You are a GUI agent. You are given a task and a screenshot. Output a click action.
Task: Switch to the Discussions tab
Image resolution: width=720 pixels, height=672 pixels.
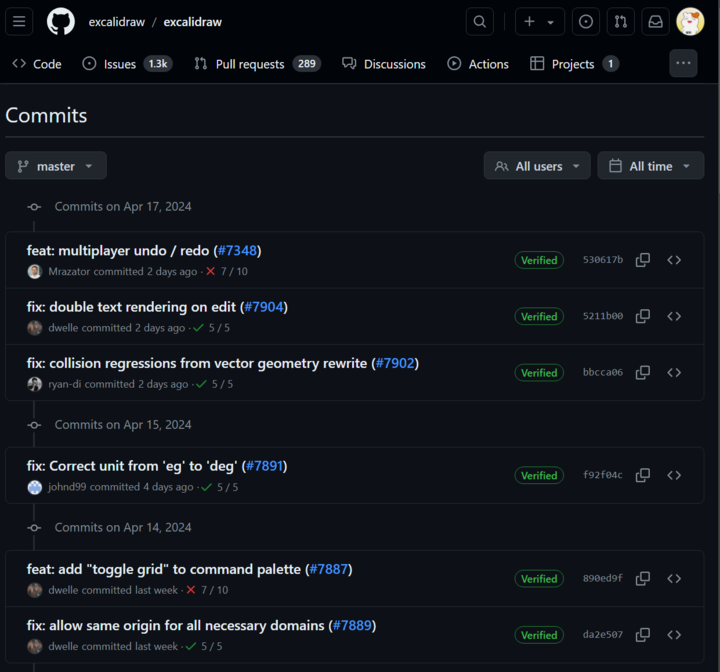point(384,64)
